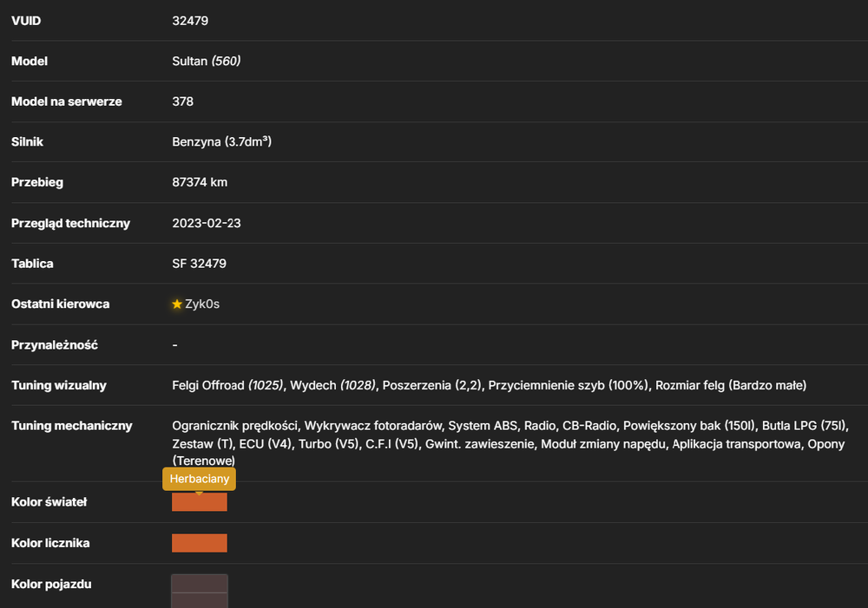Click the Tuning mechaniczny label
Screen dimensions: 868x608
[72, 426]
